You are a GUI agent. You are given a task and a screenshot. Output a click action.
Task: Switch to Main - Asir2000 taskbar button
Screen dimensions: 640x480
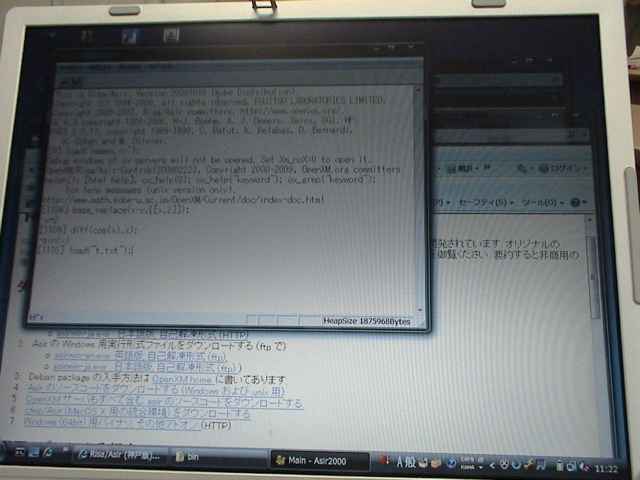(319, 460)
